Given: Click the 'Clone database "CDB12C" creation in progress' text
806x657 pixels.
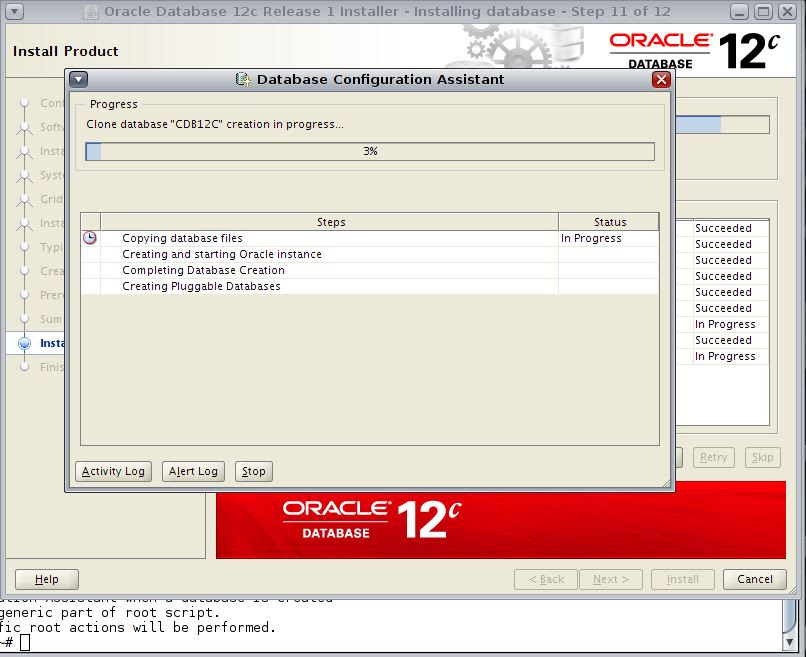Looking at the screenshot, I should [x=215, y=124].
